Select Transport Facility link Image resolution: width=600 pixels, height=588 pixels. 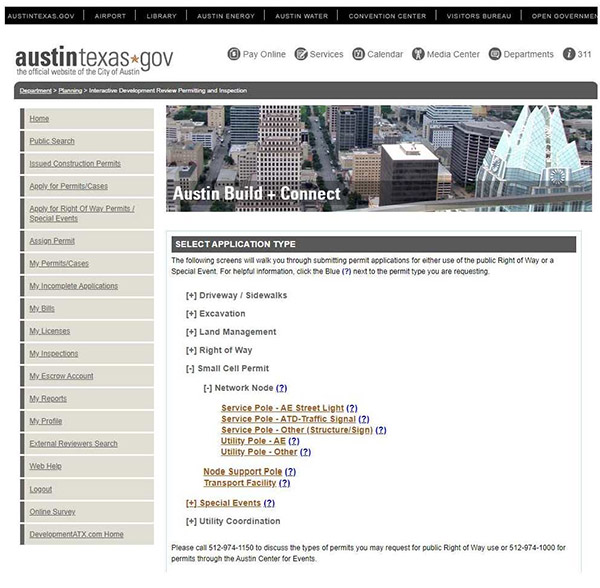240,483
